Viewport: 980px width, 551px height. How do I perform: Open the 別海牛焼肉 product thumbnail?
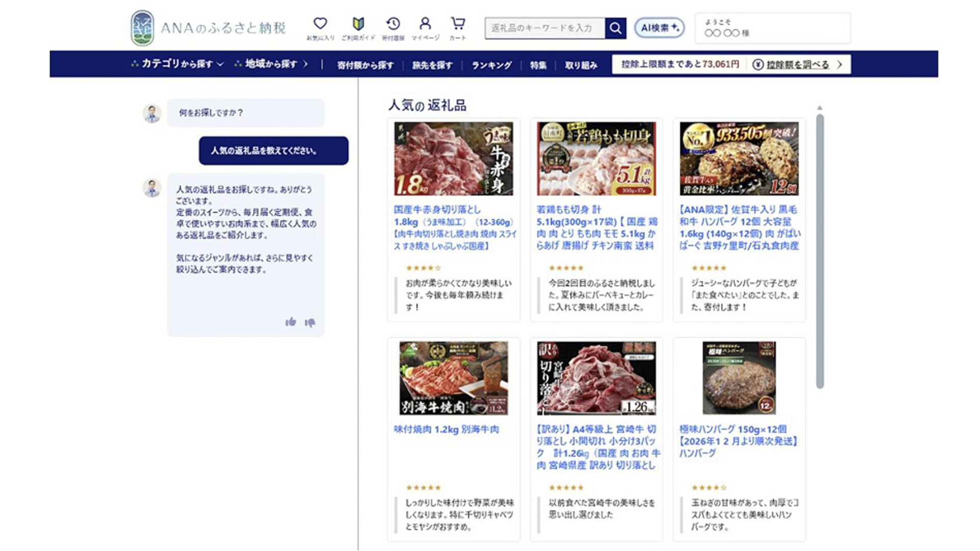[x=453, y=378]
